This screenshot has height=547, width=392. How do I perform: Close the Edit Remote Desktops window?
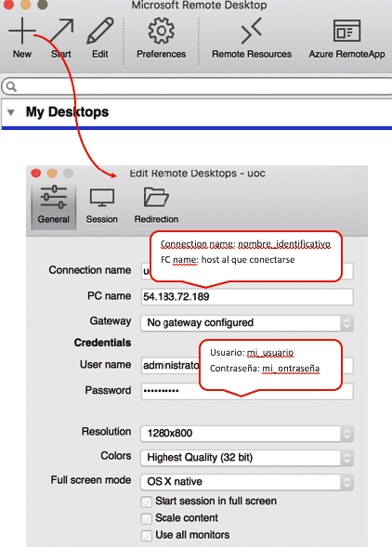[x=35, y=173]
